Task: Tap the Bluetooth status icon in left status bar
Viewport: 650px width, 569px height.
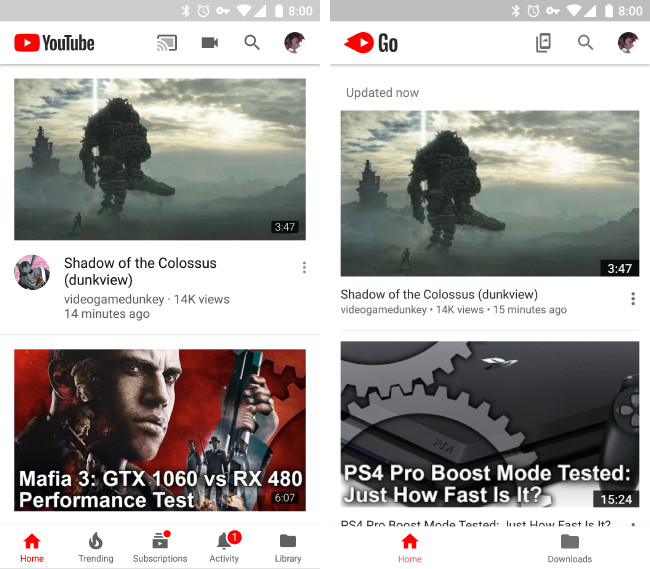Action: (x=185, y=10)
